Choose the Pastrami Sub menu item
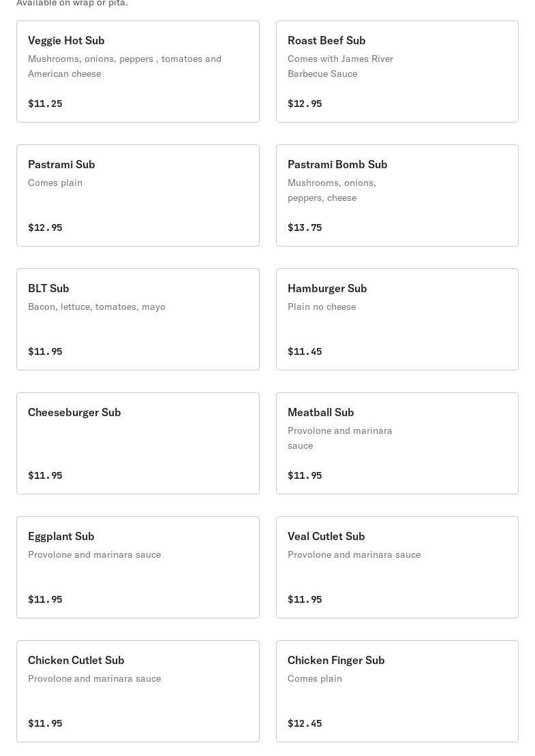This screenshot has width=535, height=756. 138,195
